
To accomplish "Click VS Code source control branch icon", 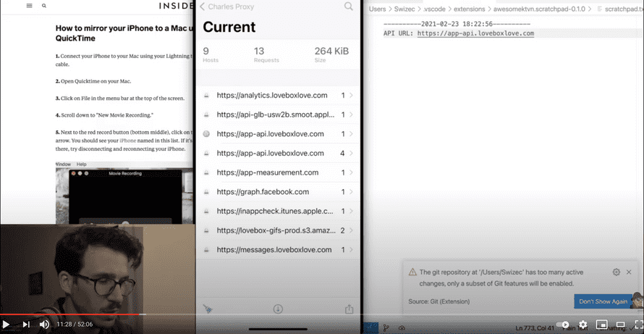I will click(386, 327).
